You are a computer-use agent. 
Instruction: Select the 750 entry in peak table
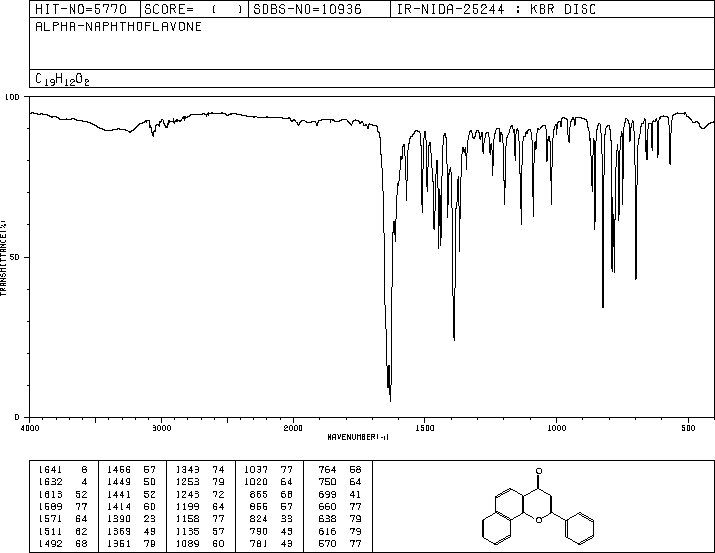pos(340,481)
